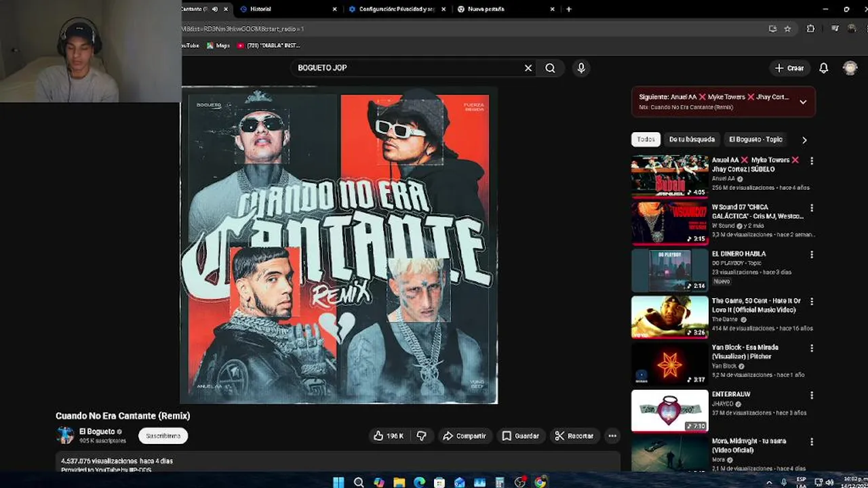868x488 pixels.
Task: Switch to Google Chrome in the taskbar
Action: [x=540, y=482]
